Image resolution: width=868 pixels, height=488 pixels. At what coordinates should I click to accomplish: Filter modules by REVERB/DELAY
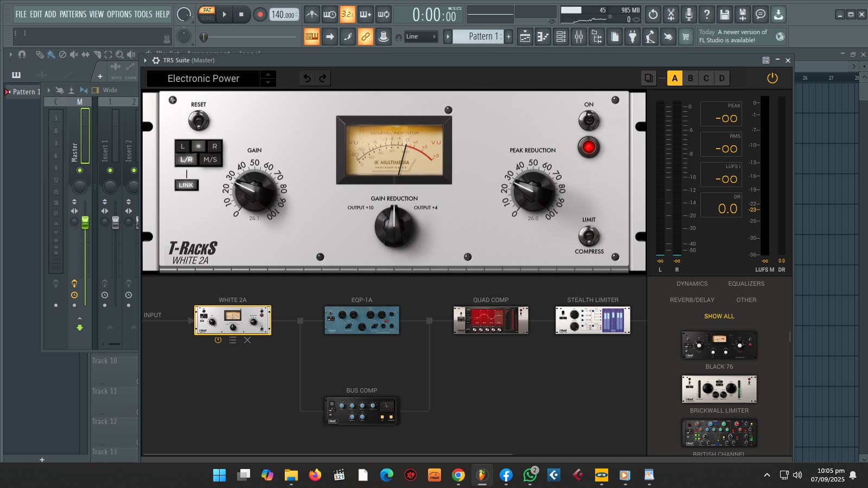click(x=692, y=300)
